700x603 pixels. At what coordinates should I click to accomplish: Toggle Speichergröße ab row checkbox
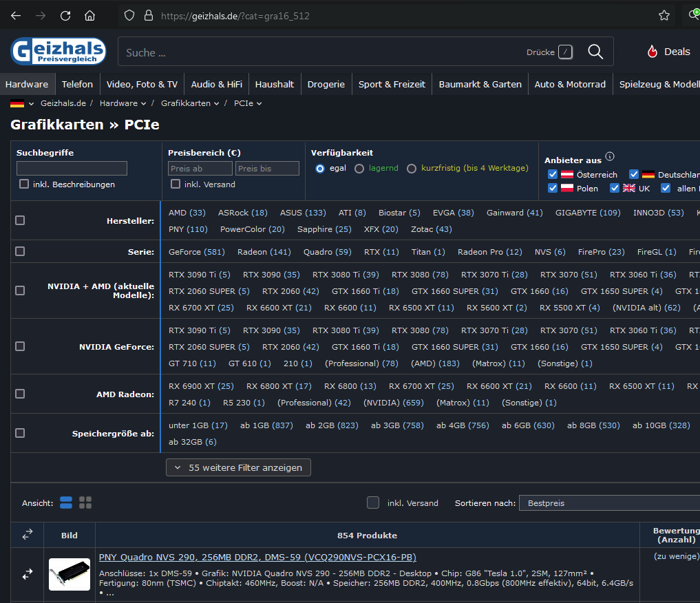pyautogui.click(x=20, y=433)
